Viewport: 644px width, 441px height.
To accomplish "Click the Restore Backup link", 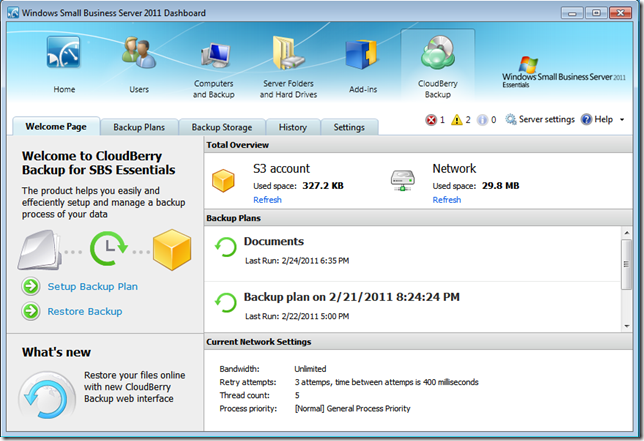I will pyautogui.click(x=84, y=312).
